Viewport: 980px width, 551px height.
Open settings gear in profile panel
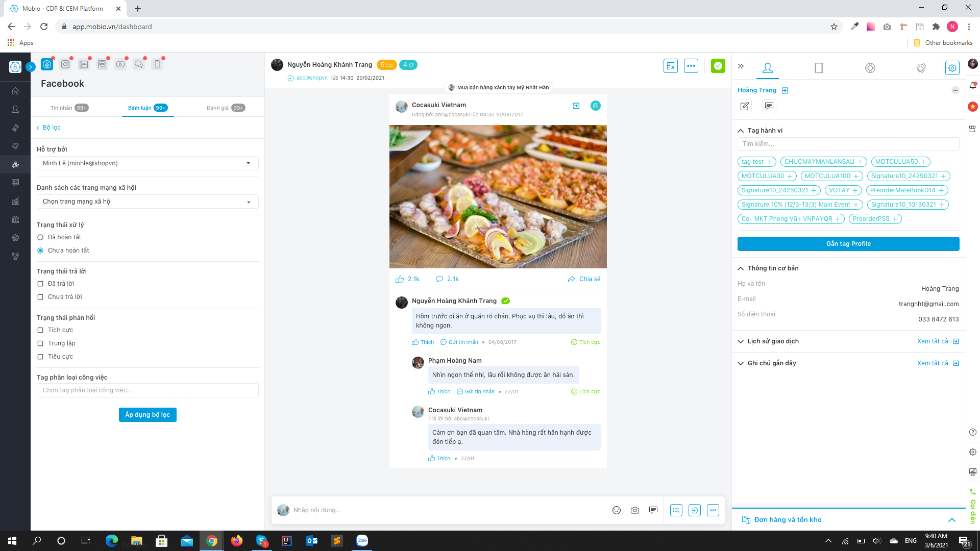[x=952, y=68]
